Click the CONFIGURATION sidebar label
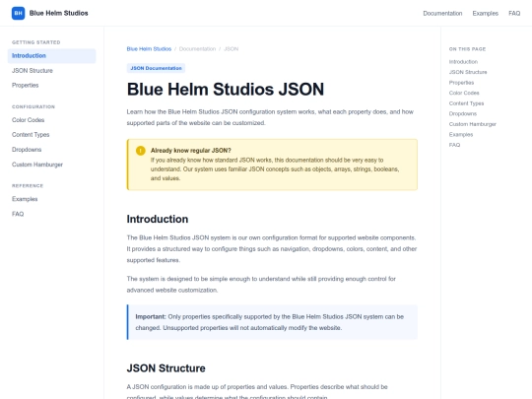 (x=33, y=106)
